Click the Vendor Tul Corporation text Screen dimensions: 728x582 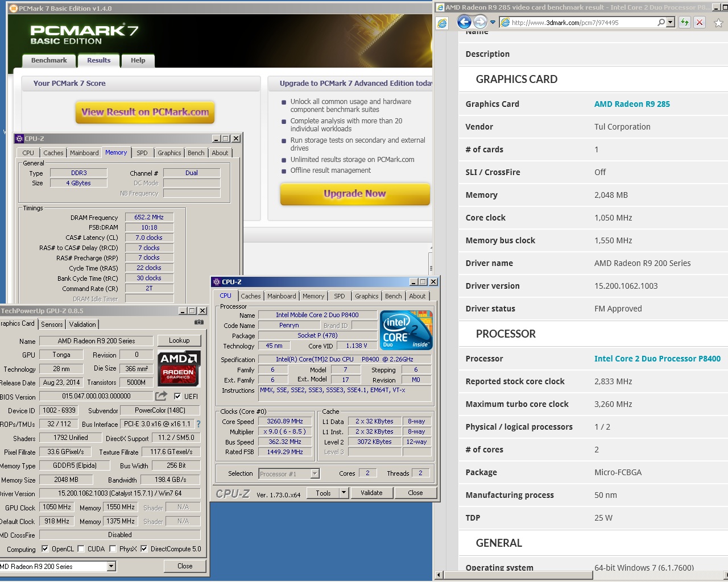(x=622, y=127)
